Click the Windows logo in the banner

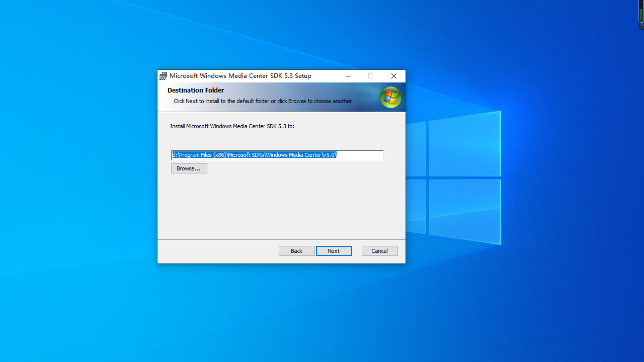point(391,97)
